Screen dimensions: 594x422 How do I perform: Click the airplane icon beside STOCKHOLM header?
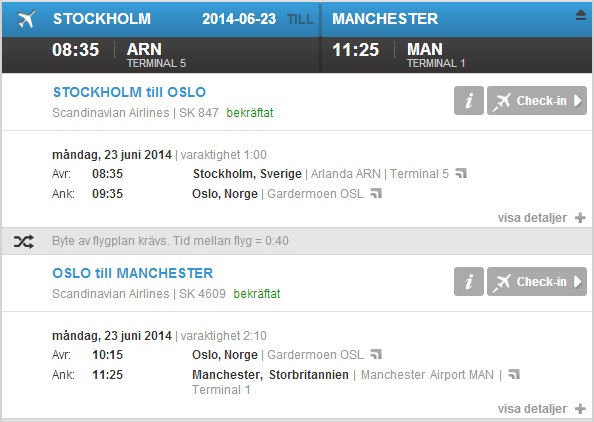point(26,19)
